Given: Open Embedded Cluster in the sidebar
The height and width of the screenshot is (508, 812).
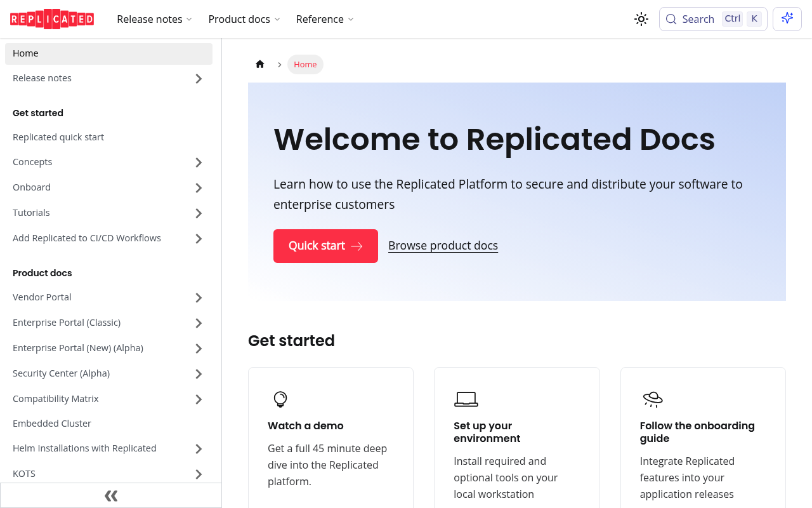Looking at the screenshot, I should point(52,424).
